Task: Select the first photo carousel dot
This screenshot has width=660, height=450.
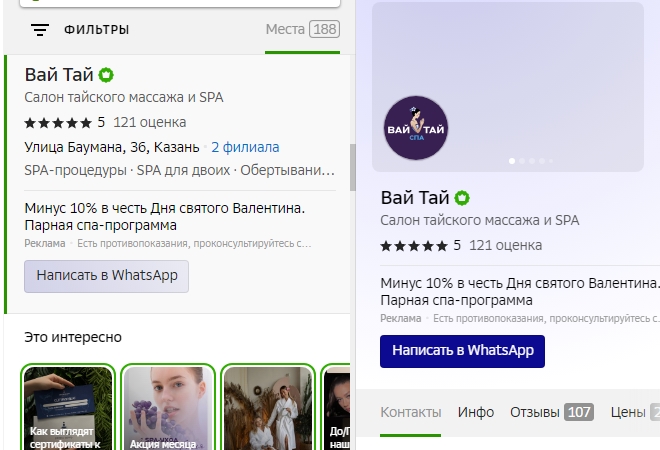Action: [x=512, y=161]
